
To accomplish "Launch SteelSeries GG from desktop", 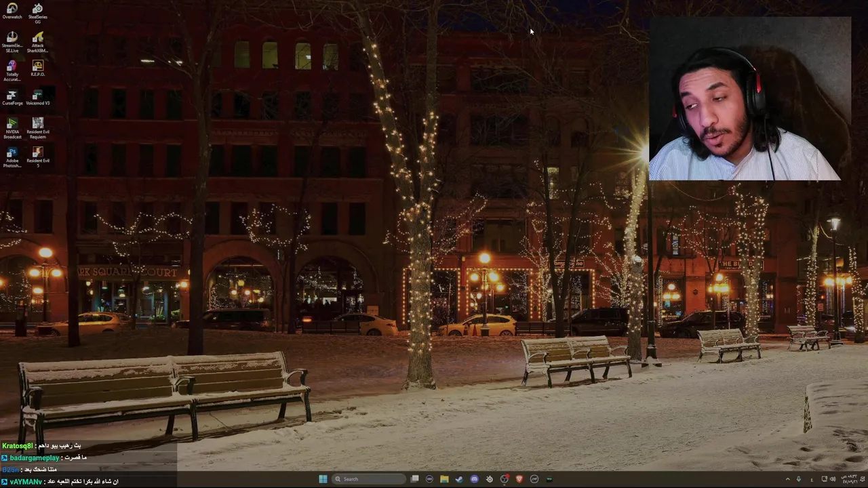I will click(38, 13).
